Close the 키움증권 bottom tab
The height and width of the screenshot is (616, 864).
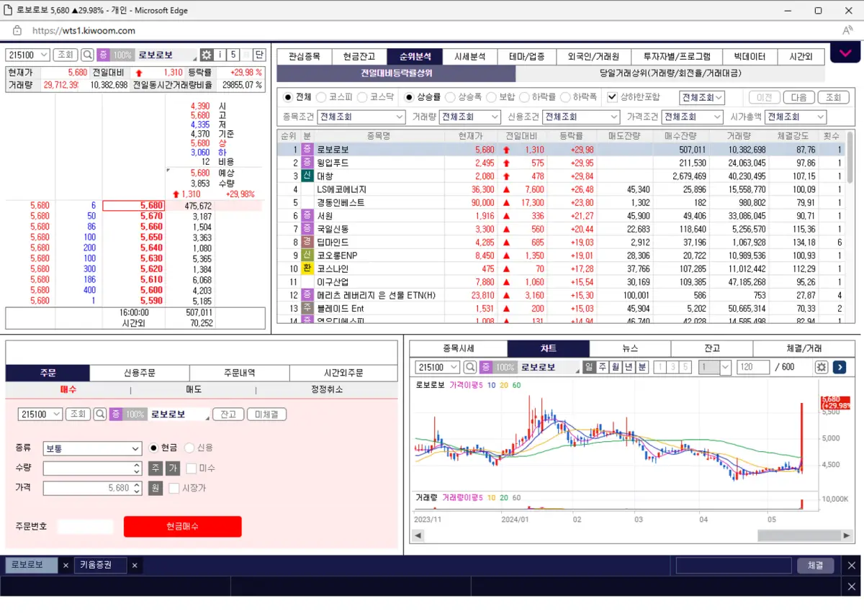[x=134, y=566]
